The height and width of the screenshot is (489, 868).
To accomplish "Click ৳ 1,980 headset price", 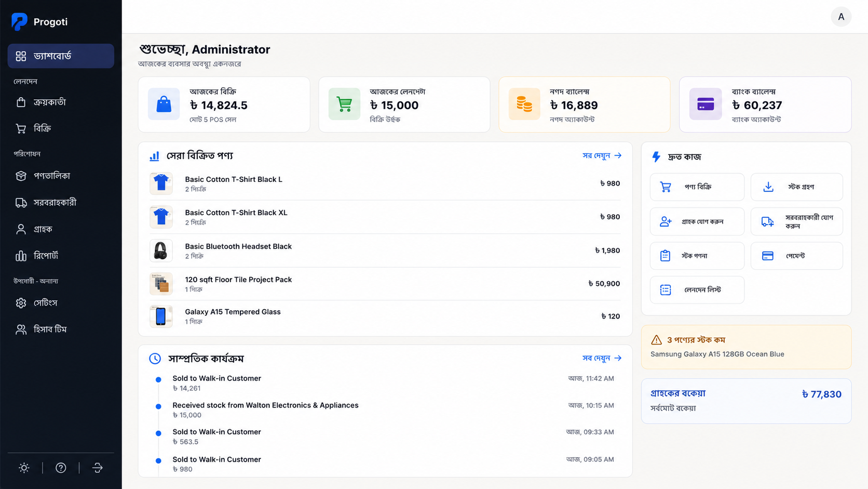I will click(607, 250).
